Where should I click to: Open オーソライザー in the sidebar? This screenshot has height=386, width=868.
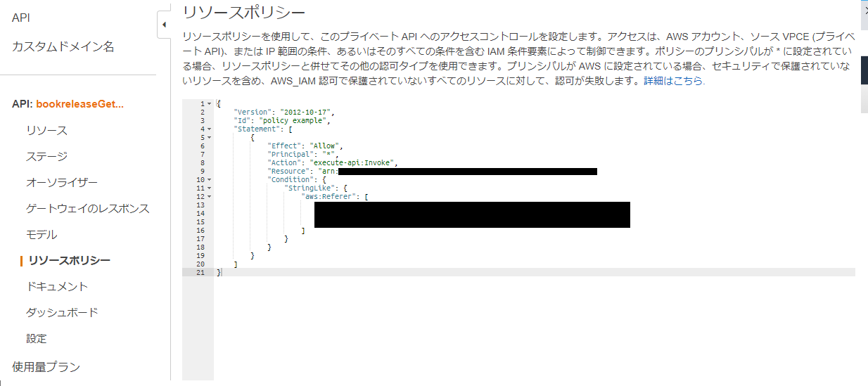pos(62,183)
